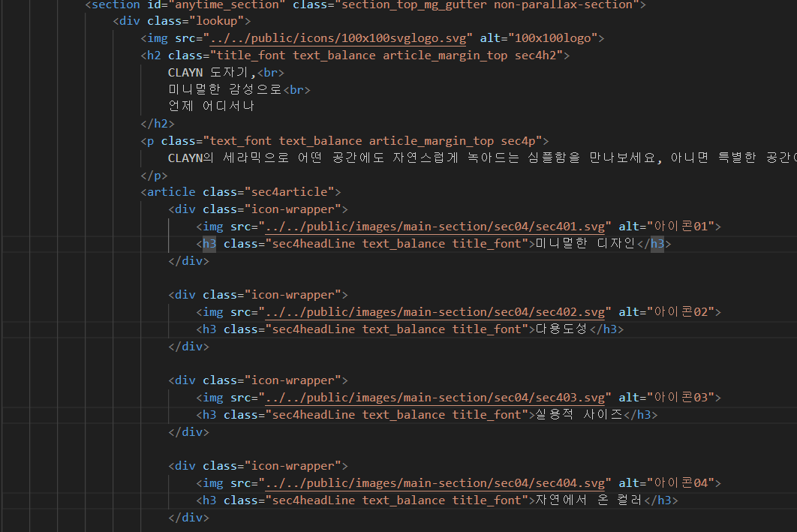Click the text '자연에서 온 컬러'

(589, 500)
